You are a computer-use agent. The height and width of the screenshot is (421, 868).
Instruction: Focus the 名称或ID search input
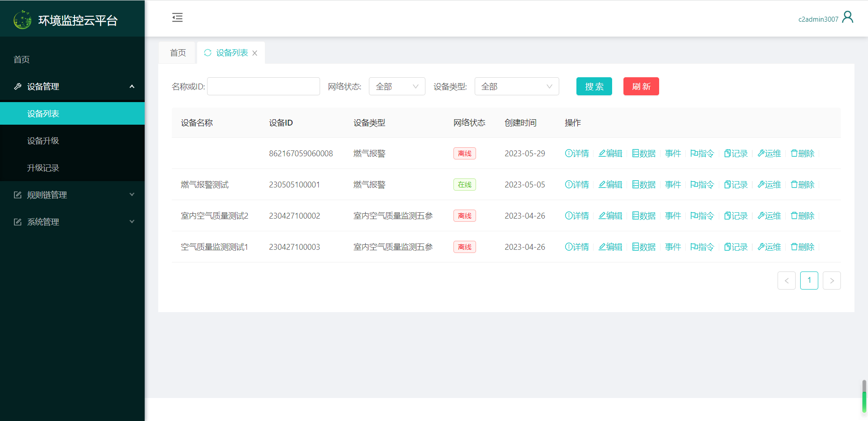(x=264, y=86)
